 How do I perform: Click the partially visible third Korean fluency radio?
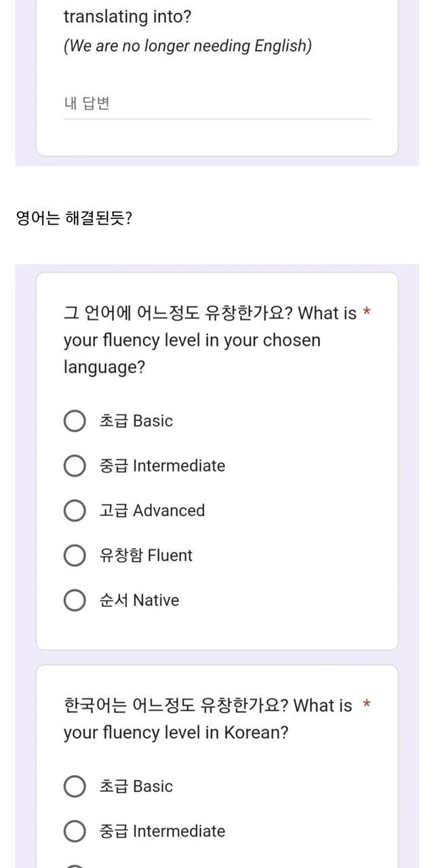(75, 865)
